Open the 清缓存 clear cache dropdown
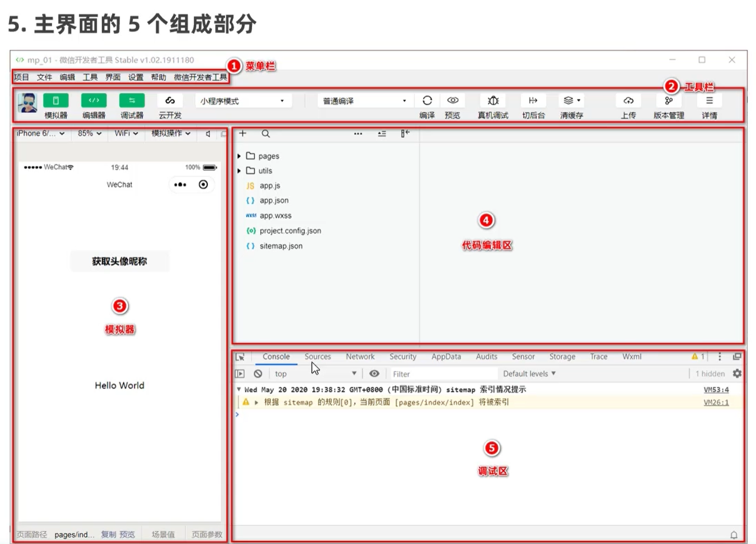This screenshot has width=756, height=544. coord(572,100)
